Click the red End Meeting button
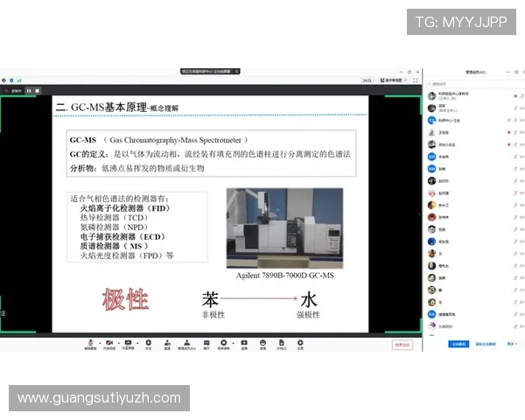Screen dimensions: 525x420 pos(402,345)
